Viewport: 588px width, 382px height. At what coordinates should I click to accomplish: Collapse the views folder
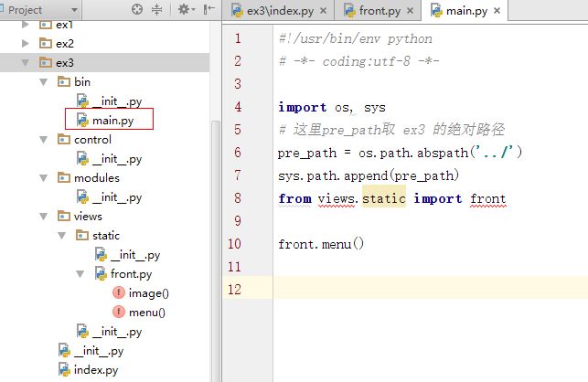(44, 217)
